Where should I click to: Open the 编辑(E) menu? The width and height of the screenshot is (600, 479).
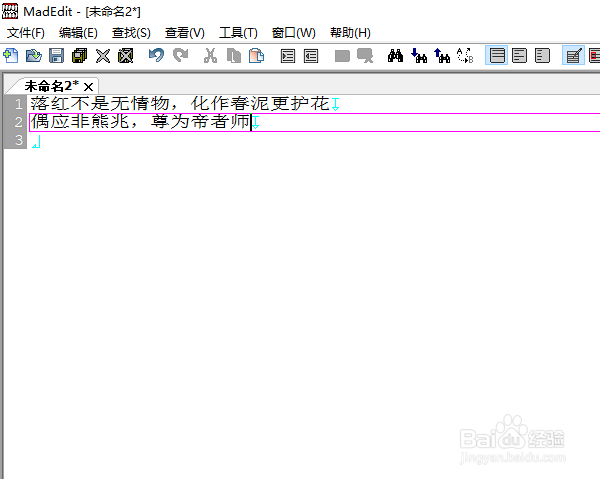coord(78,33)
